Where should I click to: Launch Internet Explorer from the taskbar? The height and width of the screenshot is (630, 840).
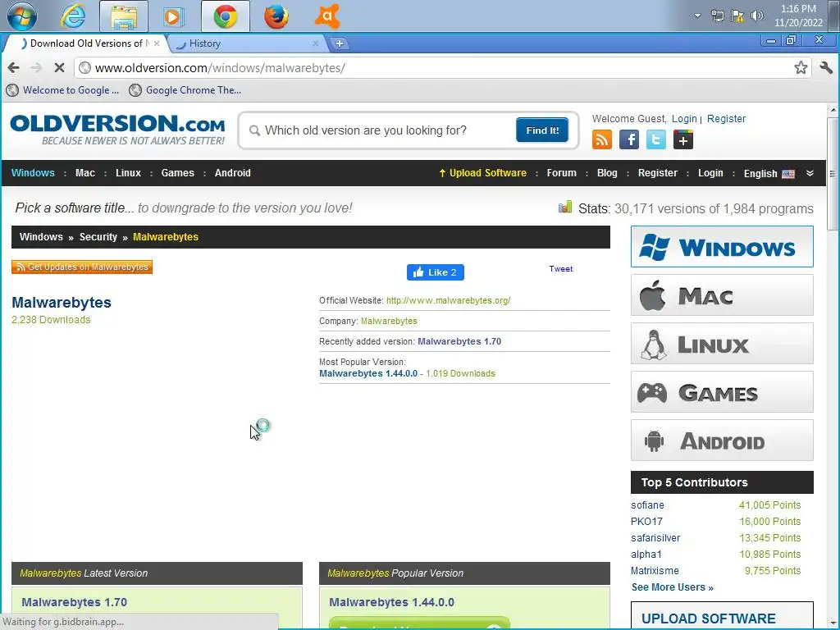pos(73,16)
